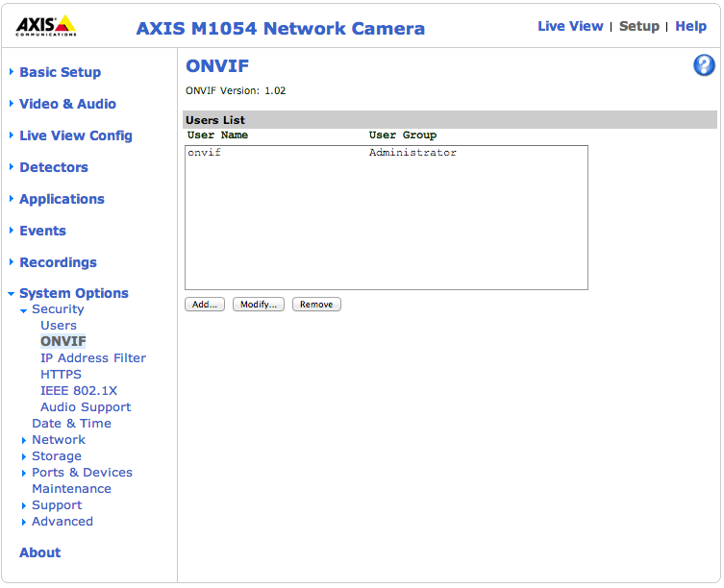Expand the Recordings section arrow

coord(12,262)
